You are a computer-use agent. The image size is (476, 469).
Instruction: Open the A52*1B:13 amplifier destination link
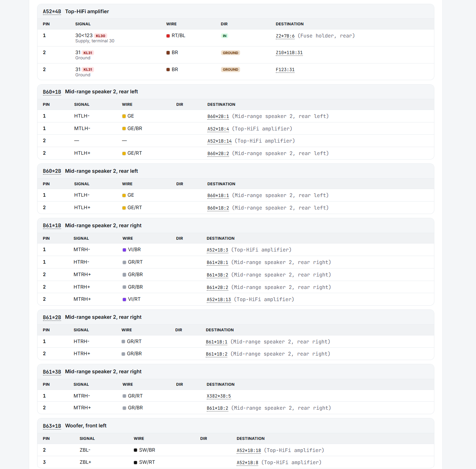click(219, 300)
